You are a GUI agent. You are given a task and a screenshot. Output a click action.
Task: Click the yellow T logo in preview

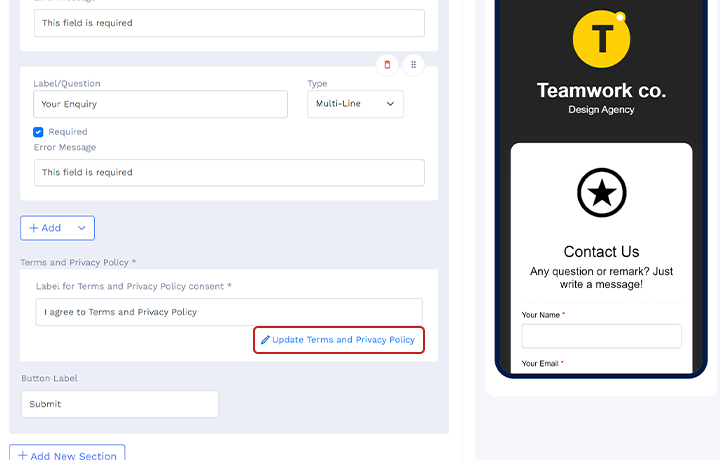tap(601, 39)
